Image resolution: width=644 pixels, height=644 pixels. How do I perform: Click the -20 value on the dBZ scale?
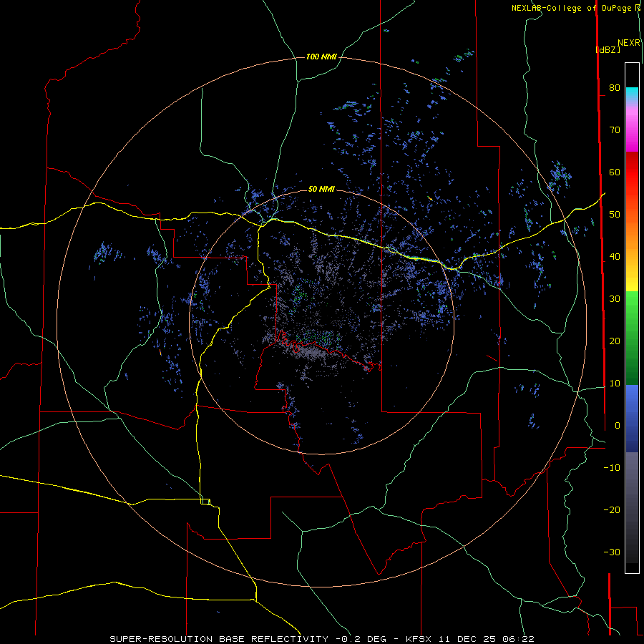click(612, 510)
